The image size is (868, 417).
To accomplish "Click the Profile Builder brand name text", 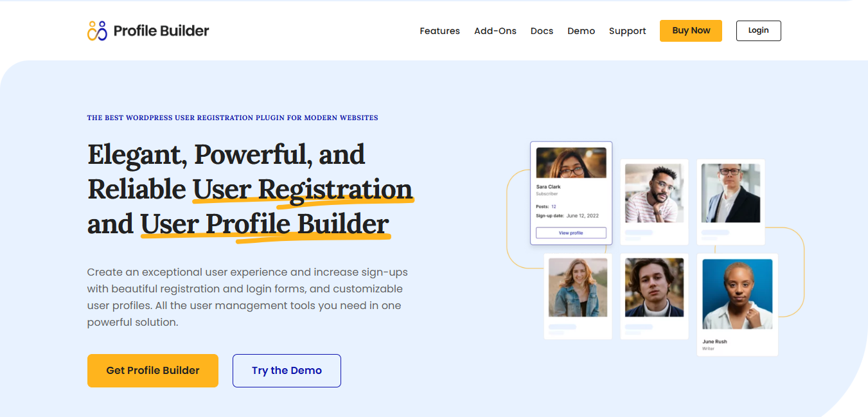I will (161, 30).
